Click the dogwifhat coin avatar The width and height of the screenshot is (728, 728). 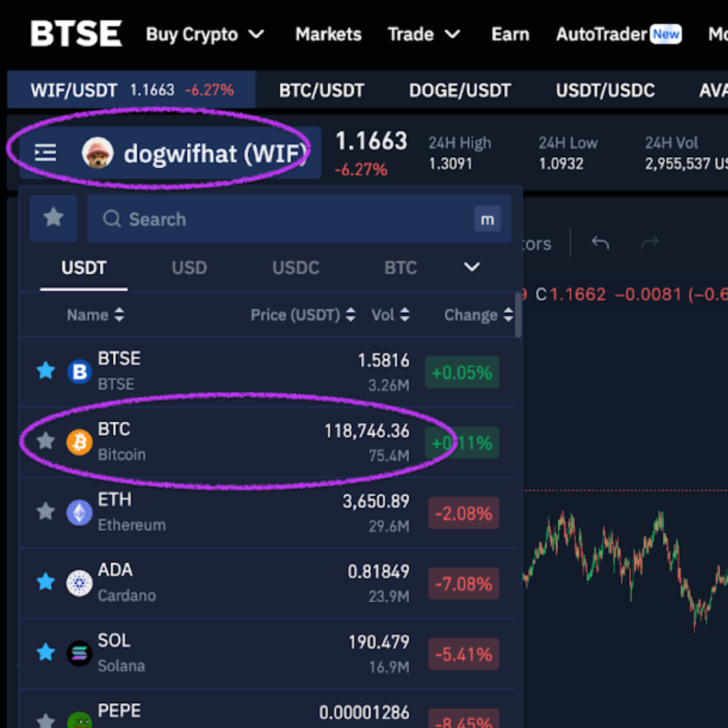coord(97,153)
